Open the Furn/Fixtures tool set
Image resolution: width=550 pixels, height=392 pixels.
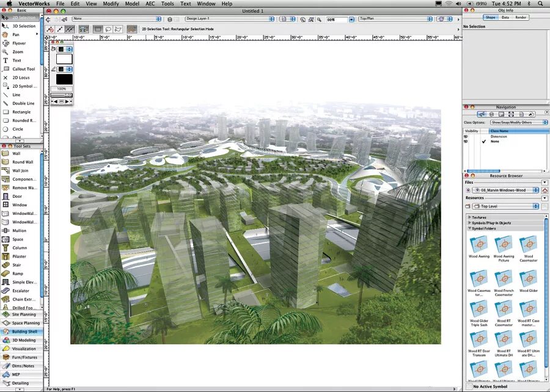coord(21,357)
